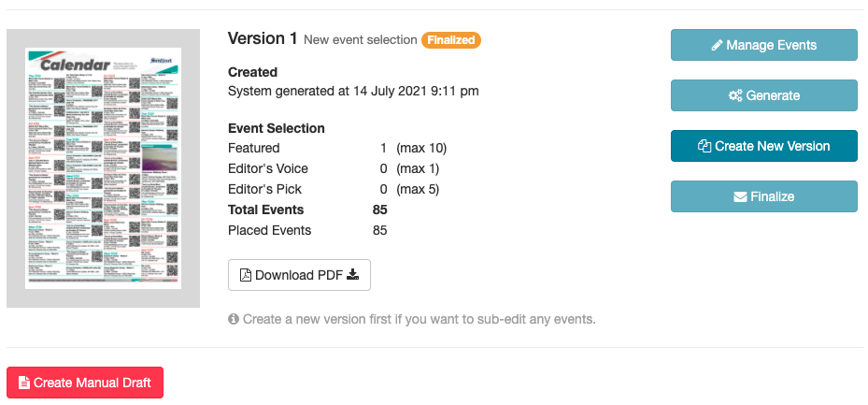Open the Manage Events button
The image size is (868, 405).
764,45
